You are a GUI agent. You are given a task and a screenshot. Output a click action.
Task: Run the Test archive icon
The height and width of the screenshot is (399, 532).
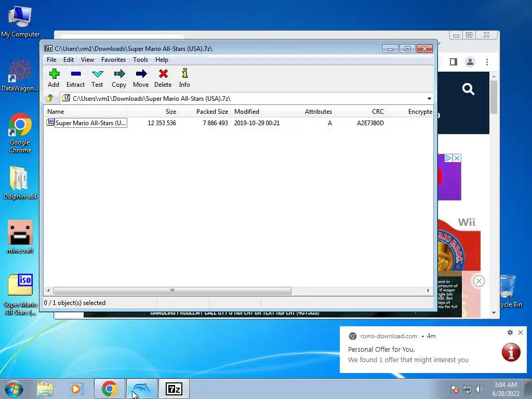coord(97,78)
